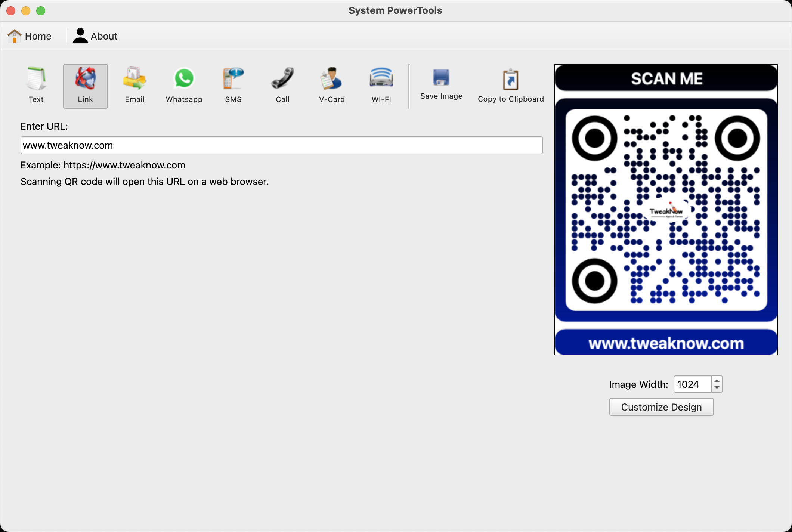Viewport: 792px width, 532px height.
Task: Choose the Whatsapp QR code type
Action: (184, 86)
